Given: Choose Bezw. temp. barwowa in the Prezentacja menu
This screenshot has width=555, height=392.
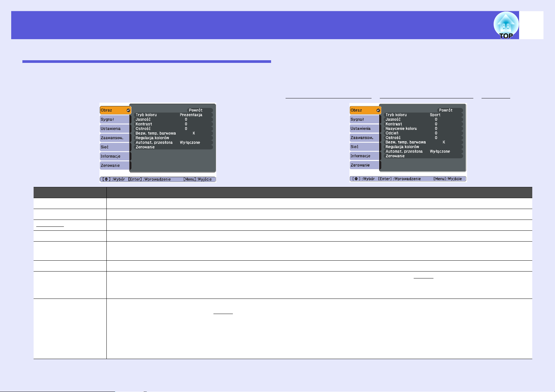Looking at the screenshot, I should pyautogui.click(x=174, y=133).
